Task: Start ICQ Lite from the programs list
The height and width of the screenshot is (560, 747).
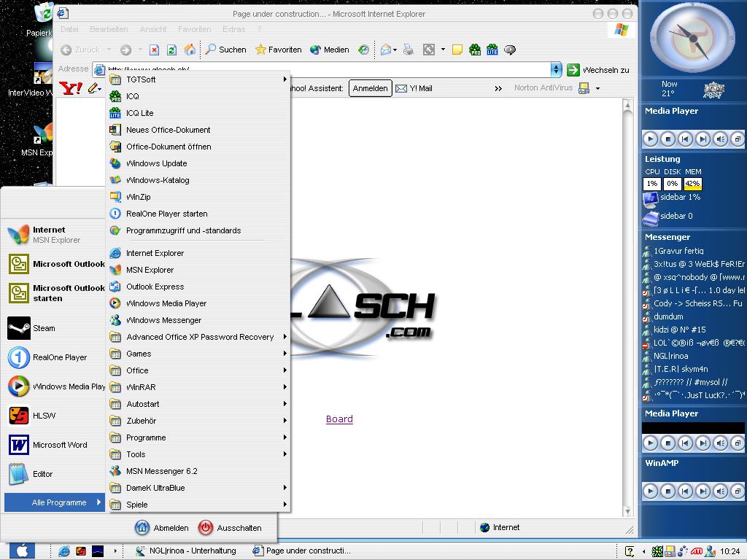Action: 139,113
